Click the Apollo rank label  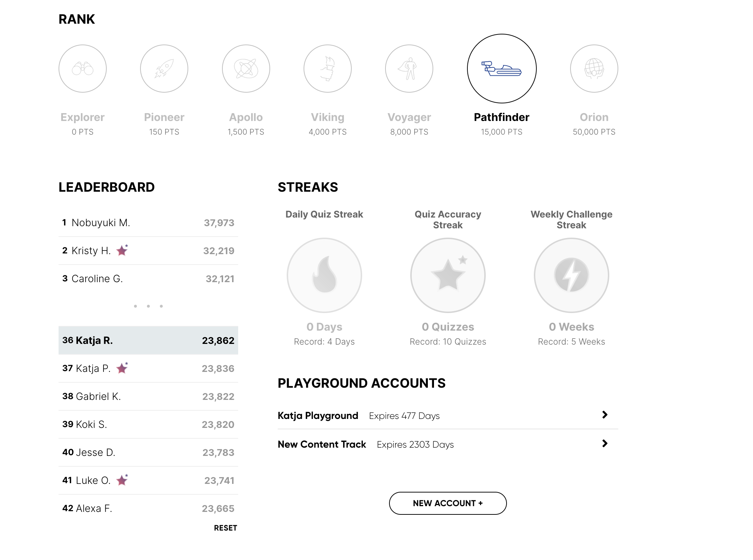[246, 117]
